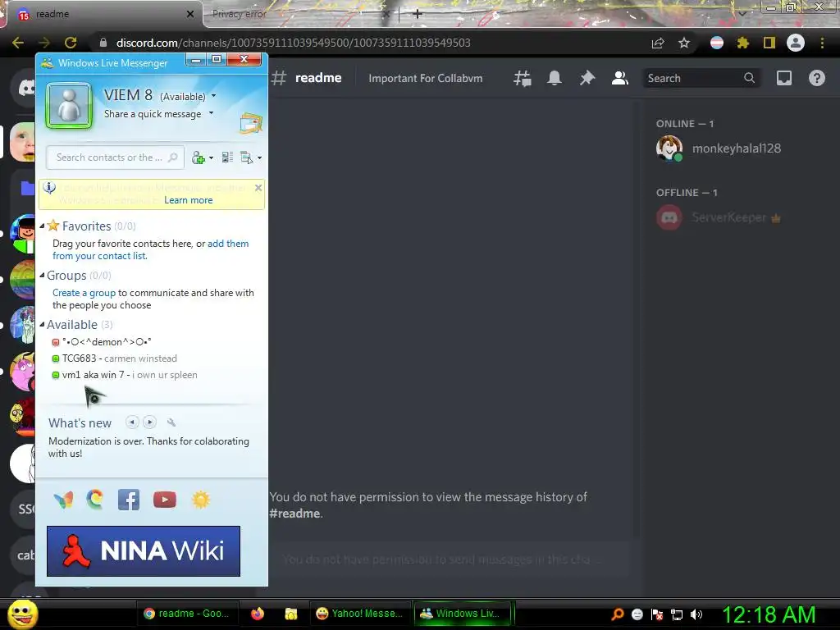This screenshot has width=840, height=630.
Task: Open Discord notification settings bell
Action: coord(555,78)
